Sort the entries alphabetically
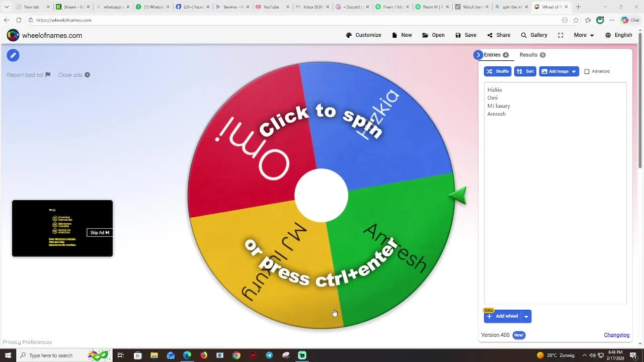This screenshot has height=362, width=644. tap(525, 71)
